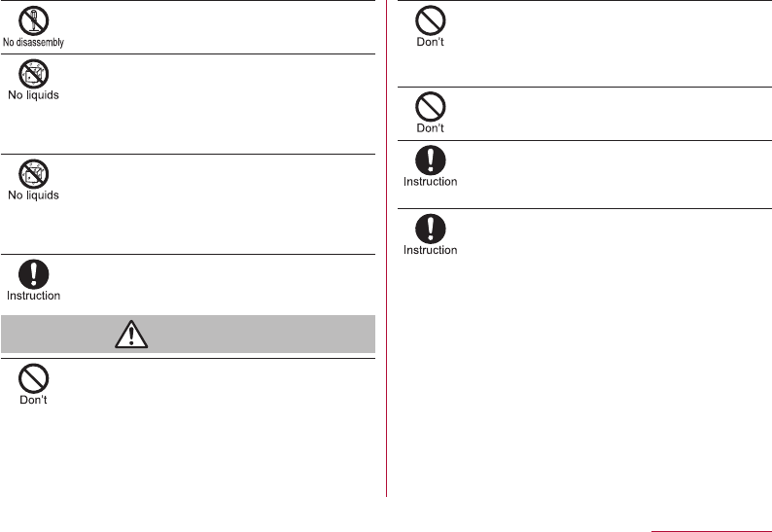The width and height of the screenshot is (772, 532).
Task: Click the lower right-column Instruction icon
Action: coord(431,229)
